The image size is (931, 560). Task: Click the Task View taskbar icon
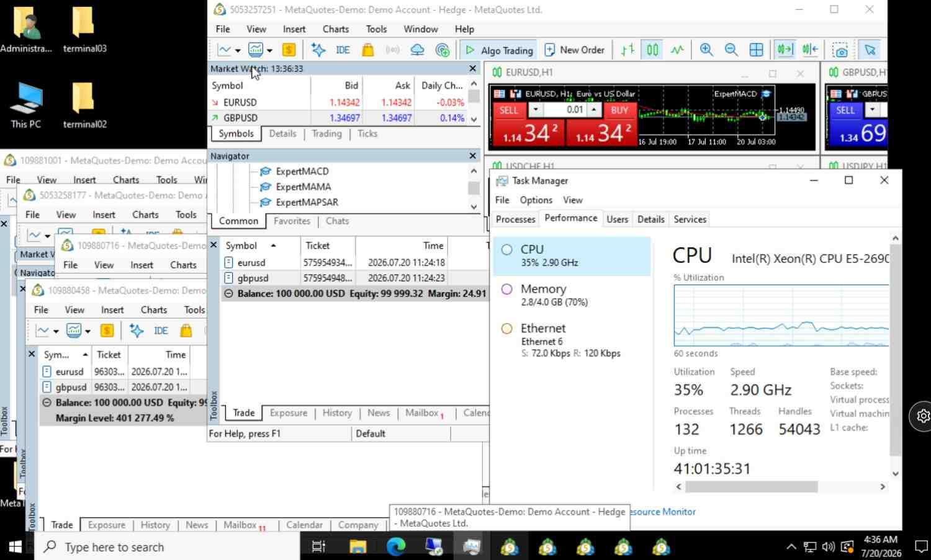click(319, 546)
